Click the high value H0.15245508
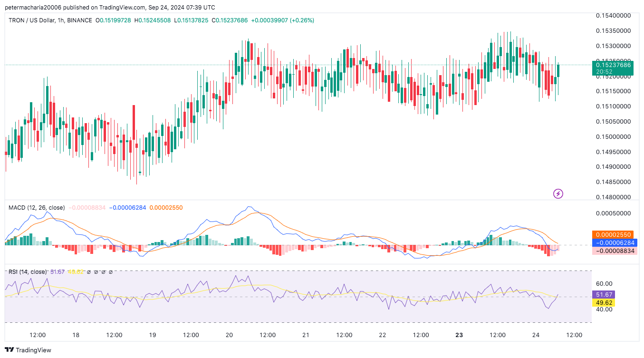The width and height of the screenshot is (644, 358). point(154,20)
